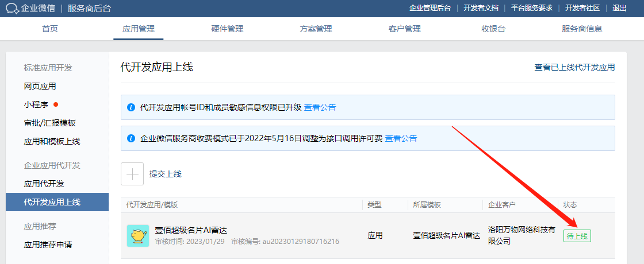Viewport: 644px width, 264px height.
Task: Click 提交上线 text button
Action: [x=165, y=174]
